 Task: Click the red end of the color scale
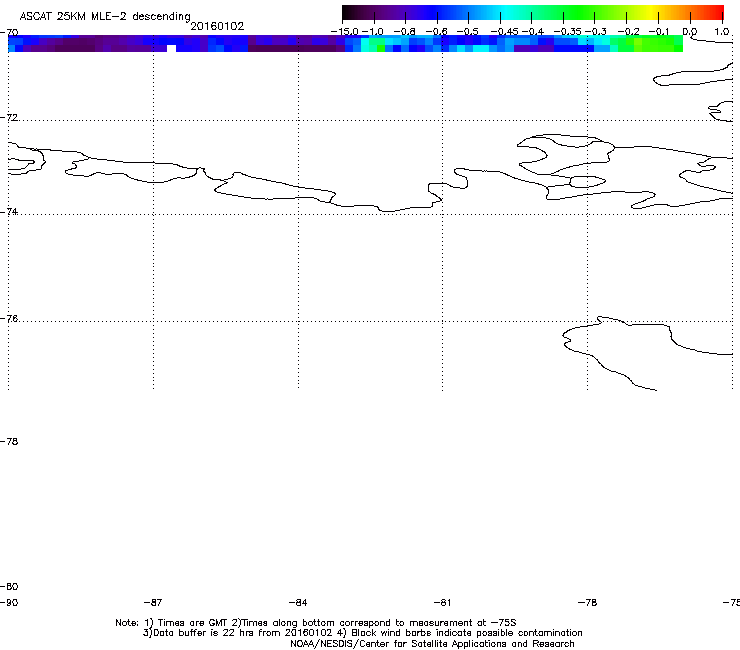715,12
